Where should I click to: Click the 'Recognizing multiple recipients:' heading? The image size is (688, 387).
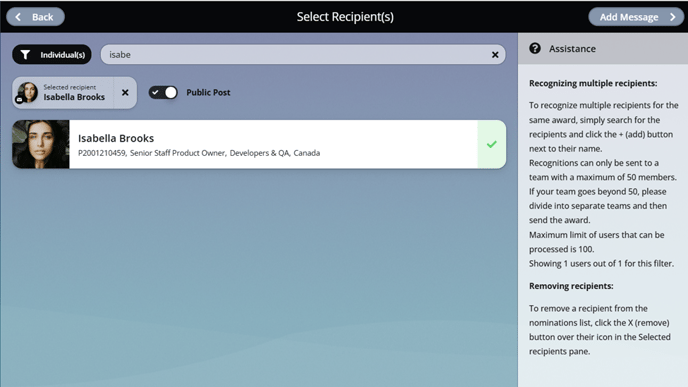(593, 83)
